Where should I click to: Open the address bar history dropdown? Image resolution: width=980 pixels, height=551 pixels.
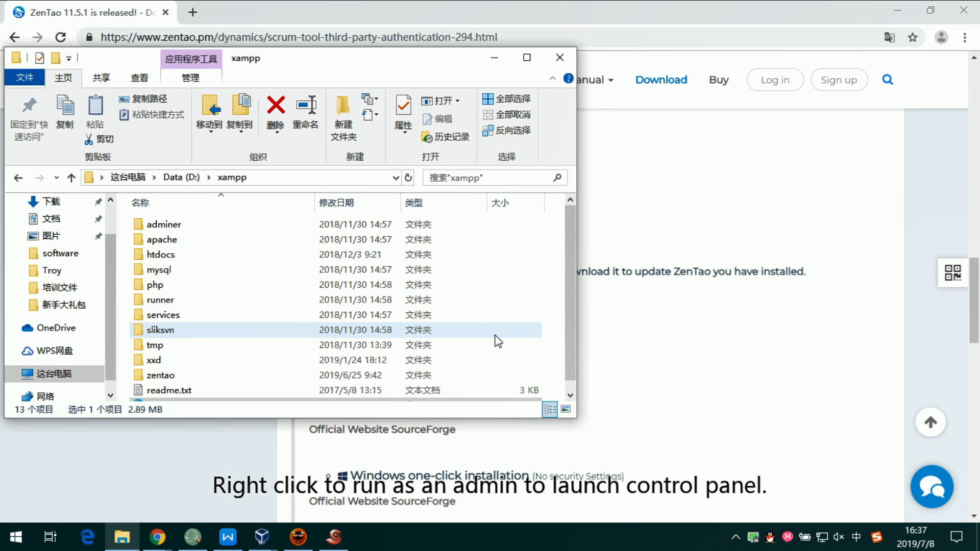[x=396, y=178]
